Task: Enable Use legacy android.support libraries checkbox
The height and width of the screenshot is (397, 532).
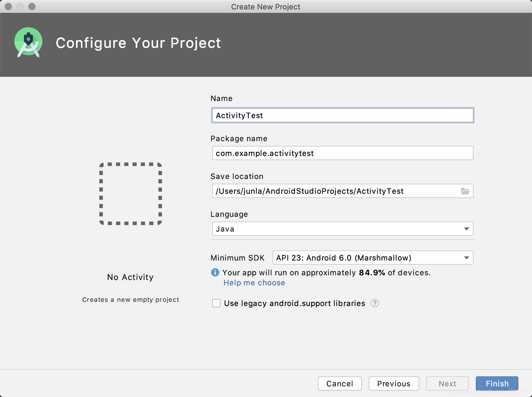Action: [x=216, y=303]
